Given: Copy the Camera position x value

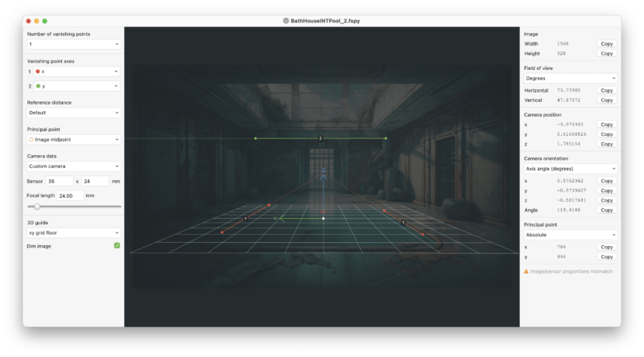Looking at the screenshot, I should [x=607, y=125].
